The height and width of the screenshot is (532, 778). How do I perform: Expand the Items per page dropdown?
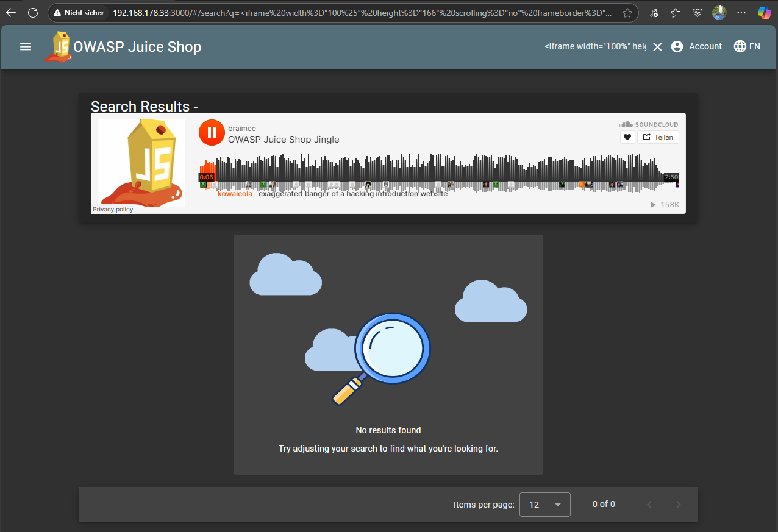544,505
